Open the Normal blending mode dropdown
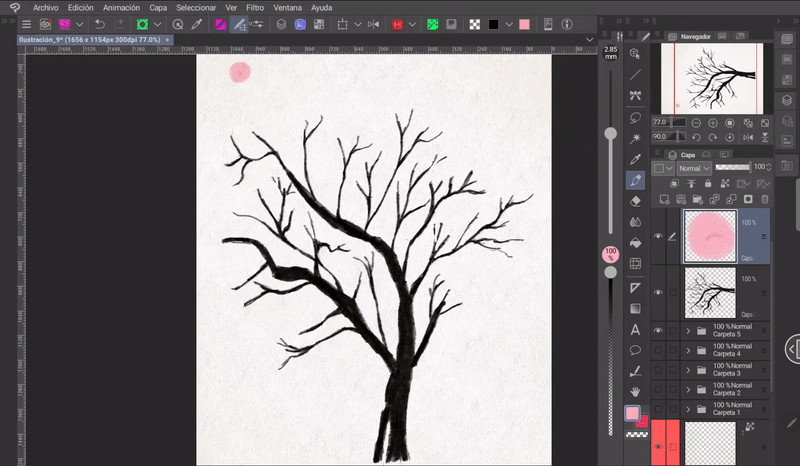Image resolution: width=800 pixels, height=466 pixels. tap(694, 169)
